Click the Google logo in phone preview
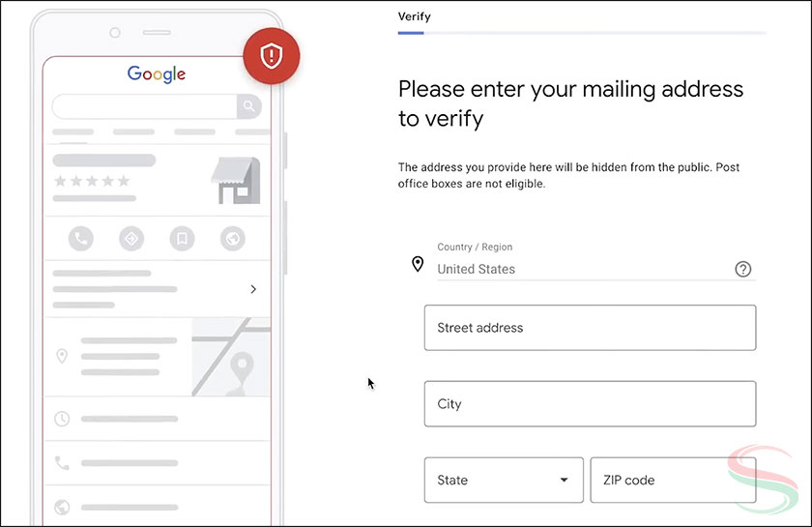 point(156,74)
